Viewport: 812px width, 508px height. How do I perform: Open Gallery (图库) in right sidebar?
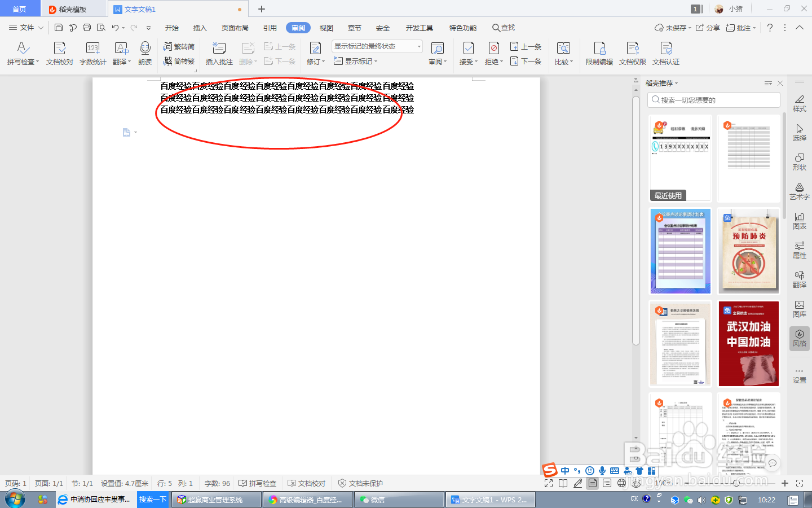tap(800, 309)
